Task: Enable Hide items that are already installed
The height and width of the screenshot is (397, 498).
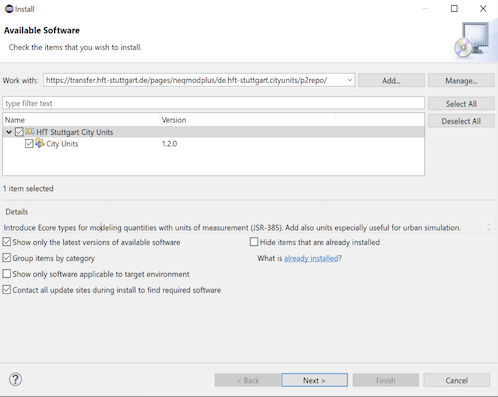Action: click(254, 242)
